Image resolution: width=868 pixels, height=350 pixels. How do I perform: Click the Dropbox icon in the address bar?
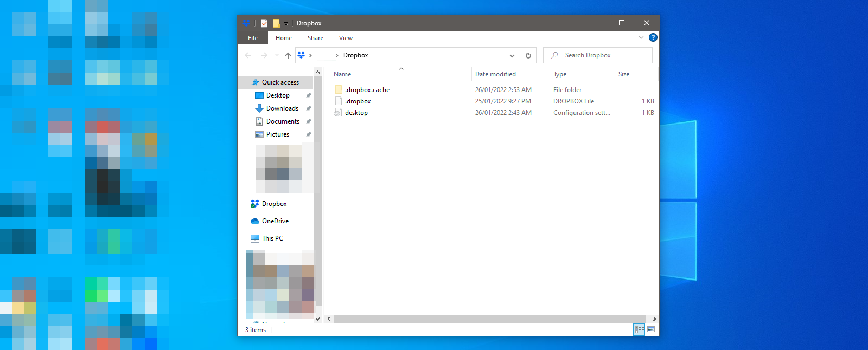pyautogui.click(x=301, y=55)
